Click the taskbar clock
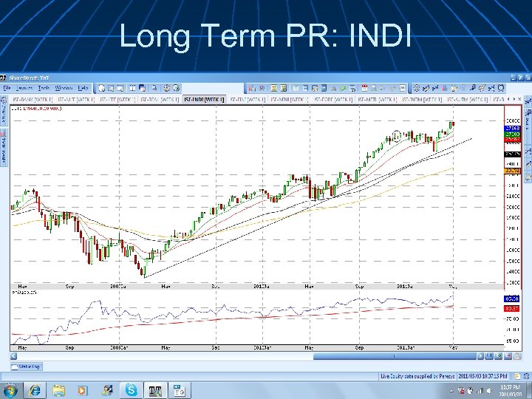This screenshot has width=532, height=399. pyautogui.click(x=510, y=391)
